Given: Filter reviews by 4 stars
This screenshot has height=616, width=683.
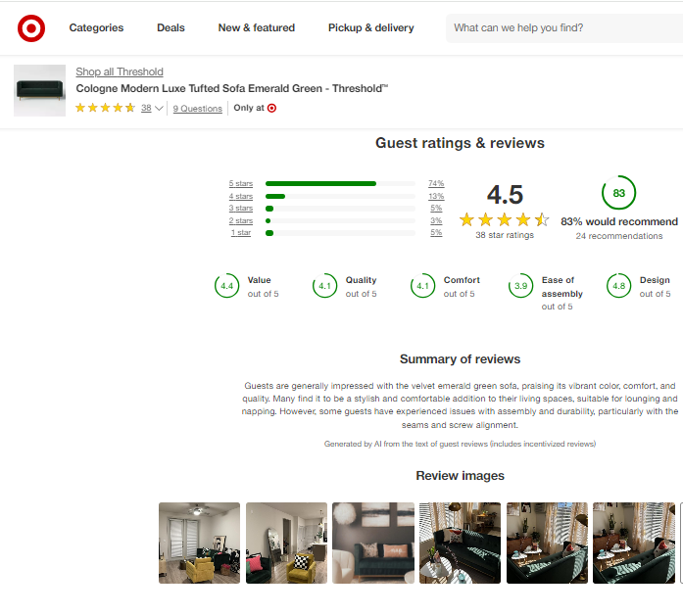Looking at the screenshot, I should 241,196.
